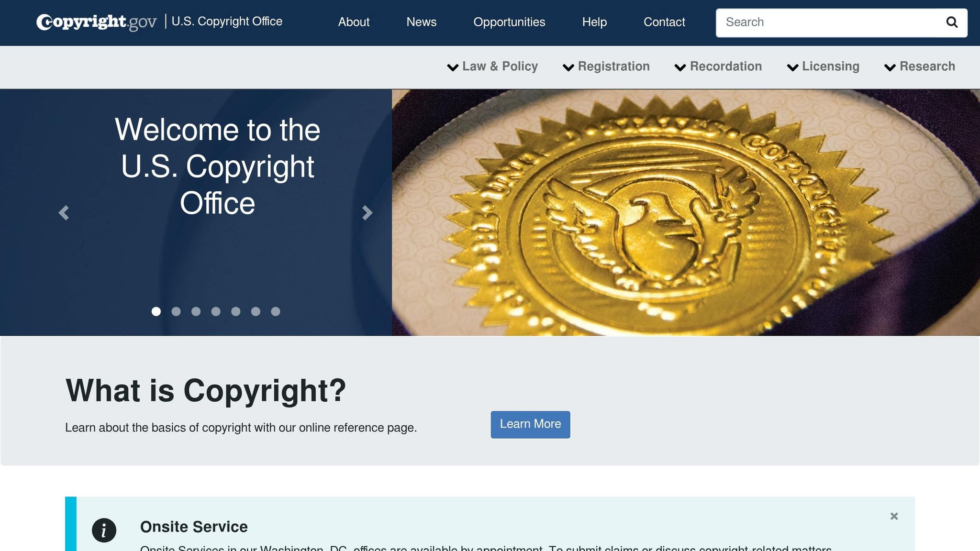Image resolution: width=980 pixels, height=551 pixels.
Task: Select the fourth carousel indicator dot
Action: pyautogui.click(x=216, y=311)
